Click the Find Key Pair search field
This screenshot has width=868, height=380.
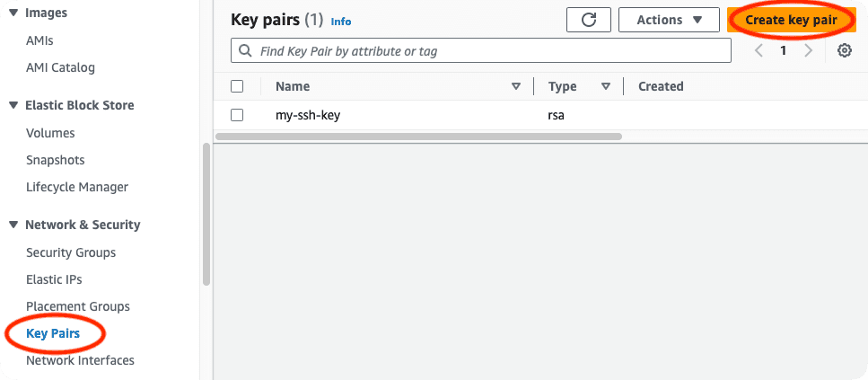point(481,51)
